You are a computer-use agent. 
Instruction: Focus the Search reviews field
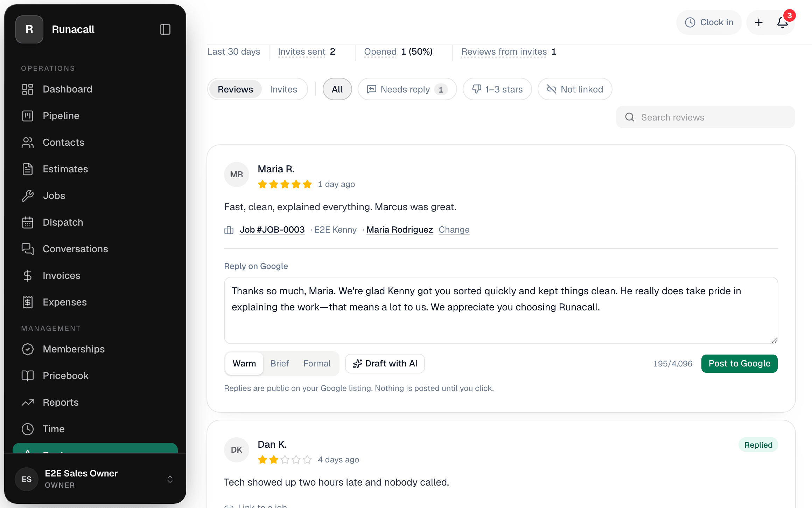click(x=706, y=117)
